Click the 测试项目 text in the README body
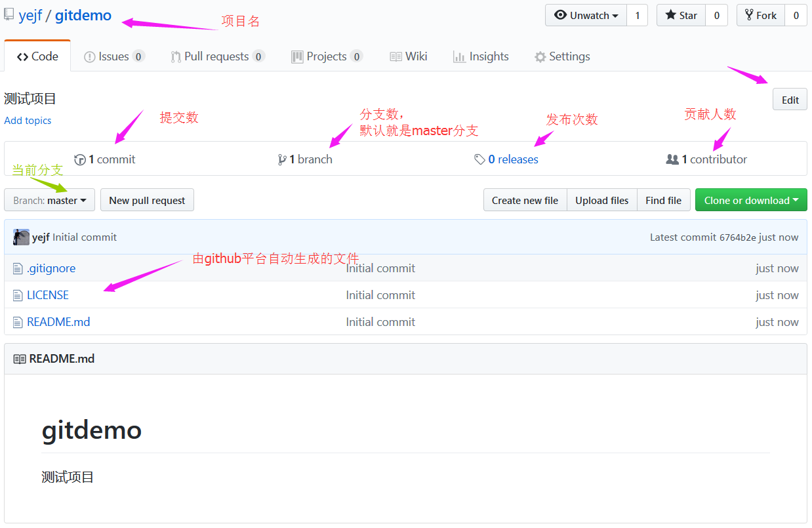This screenshot has width=812, height=528. coord(68,477)
